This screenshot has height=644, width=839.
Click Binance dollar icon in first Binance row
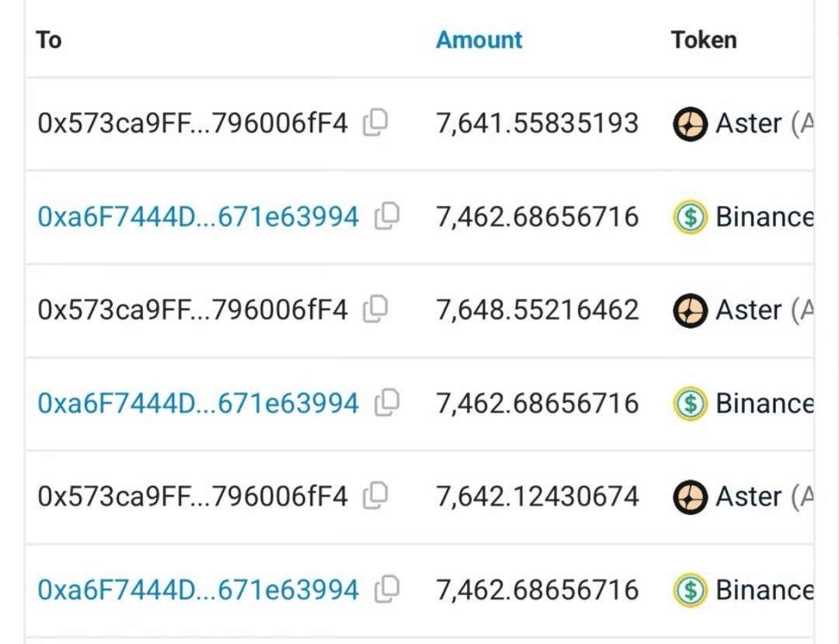(690, 217)
